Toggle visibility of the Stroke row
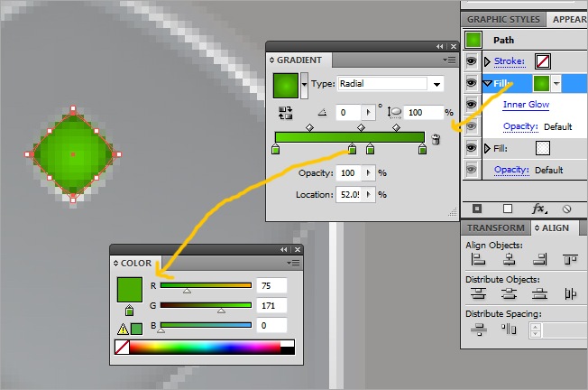Image resolution: width=588 pixels, height=390 pixels. click(x=472, y=61)
